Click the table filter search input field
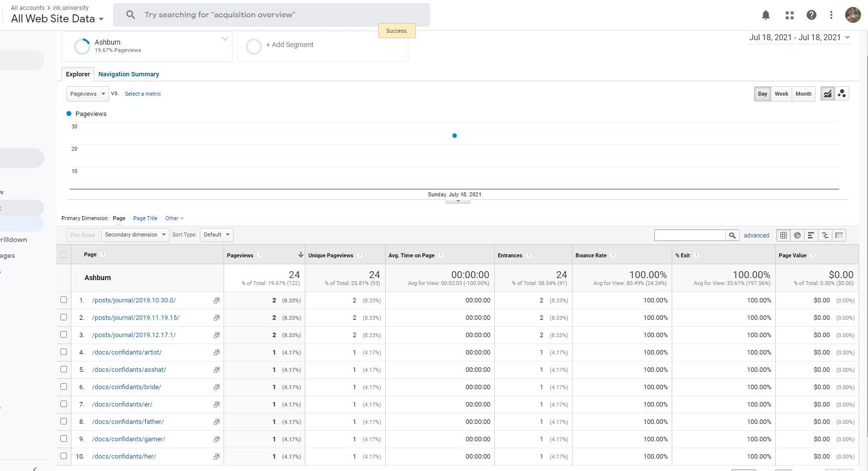 click(690, 235)
